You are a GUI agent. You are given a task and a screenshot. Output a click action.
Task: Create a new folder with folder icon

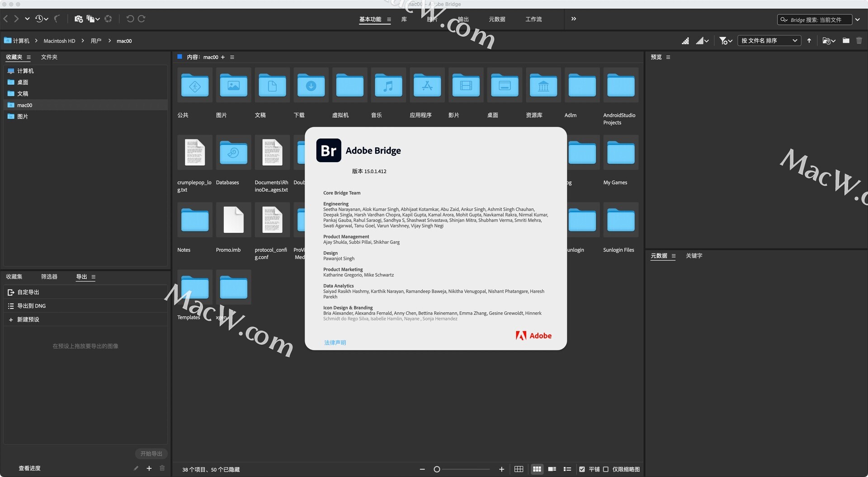846,41
